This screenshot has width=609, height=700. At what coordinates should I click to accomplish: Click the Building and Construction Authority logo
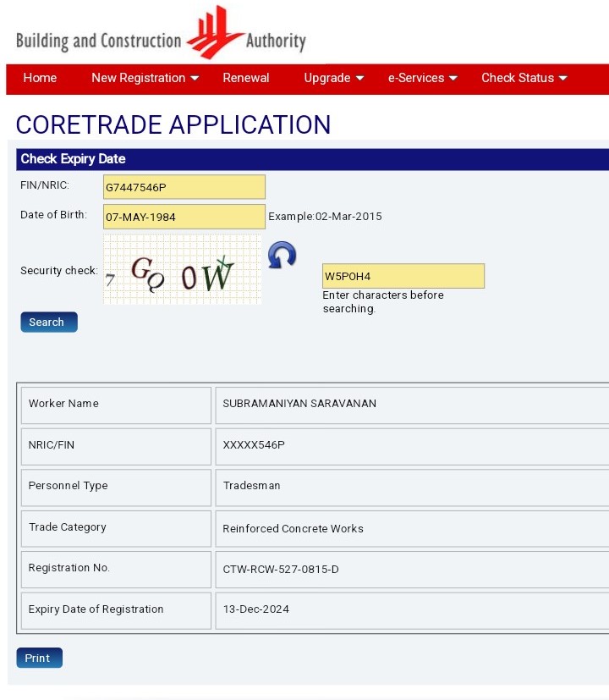[161, 34]
